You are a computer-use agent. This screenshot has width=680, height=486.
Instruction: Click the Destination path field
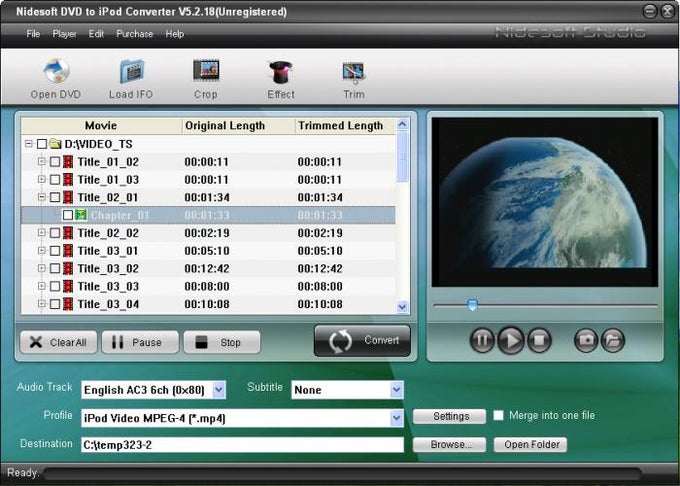tap(242, 445)
